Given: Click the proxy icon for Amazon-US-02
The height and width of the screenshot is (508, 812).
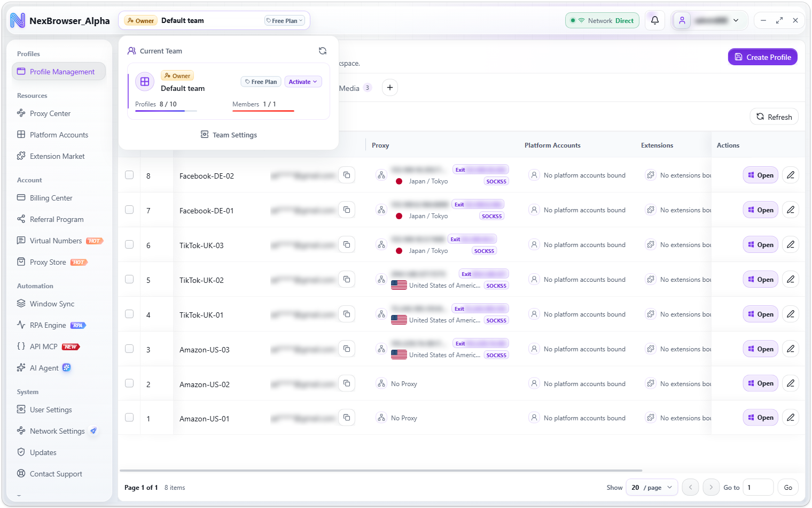Looking at the screenshot, I should (x=381, y=383).
